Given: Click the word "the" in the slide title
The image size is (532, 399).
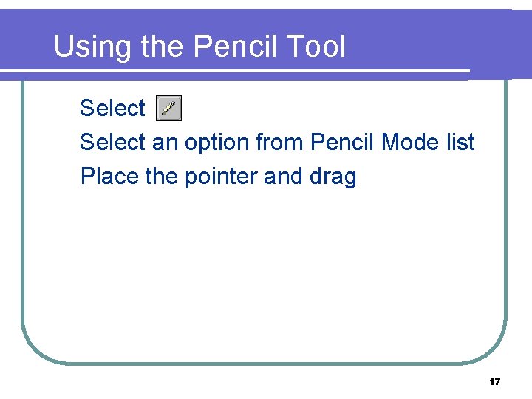Looking at the screenshot, I should [162, 46].
